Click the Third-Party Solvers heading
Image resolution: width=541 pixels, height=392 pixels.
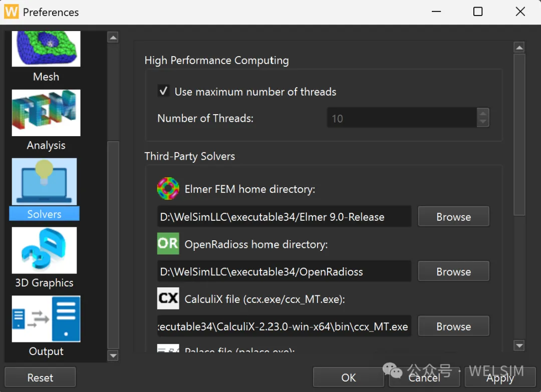point(189,156)
